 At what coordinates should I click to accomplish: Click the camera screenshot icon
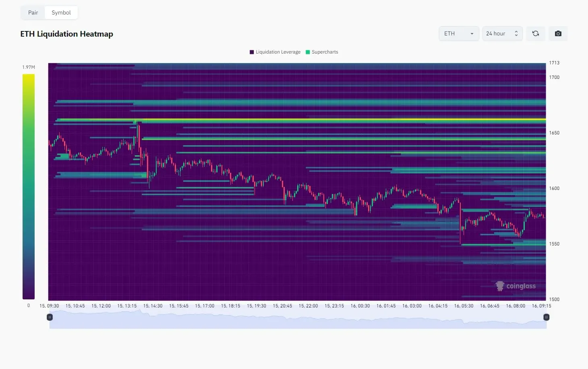click(558, 34)
